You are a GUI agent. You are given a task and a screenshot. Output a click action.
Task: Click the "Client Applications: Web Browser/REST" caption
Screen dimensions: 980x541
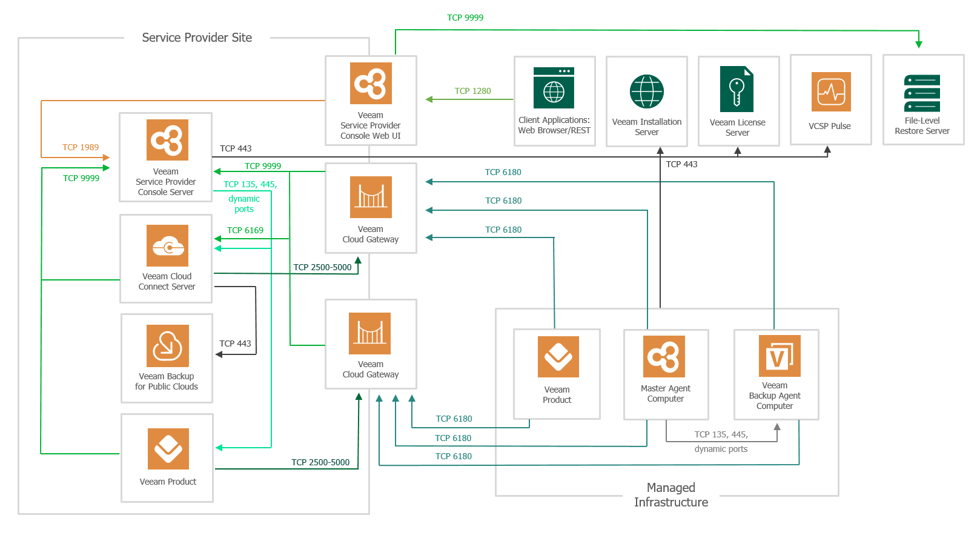coord(554,125)
